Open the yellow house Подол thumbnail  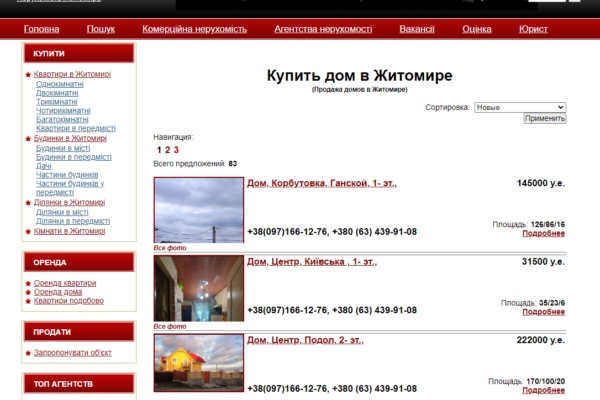[x=198, y=362]
